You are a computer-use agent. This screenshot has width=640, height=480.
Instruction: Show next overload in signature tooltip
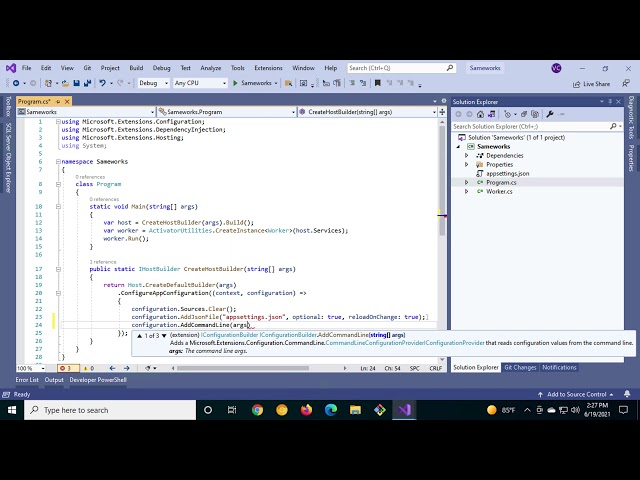pyautogui.click(x=164, y=336)
